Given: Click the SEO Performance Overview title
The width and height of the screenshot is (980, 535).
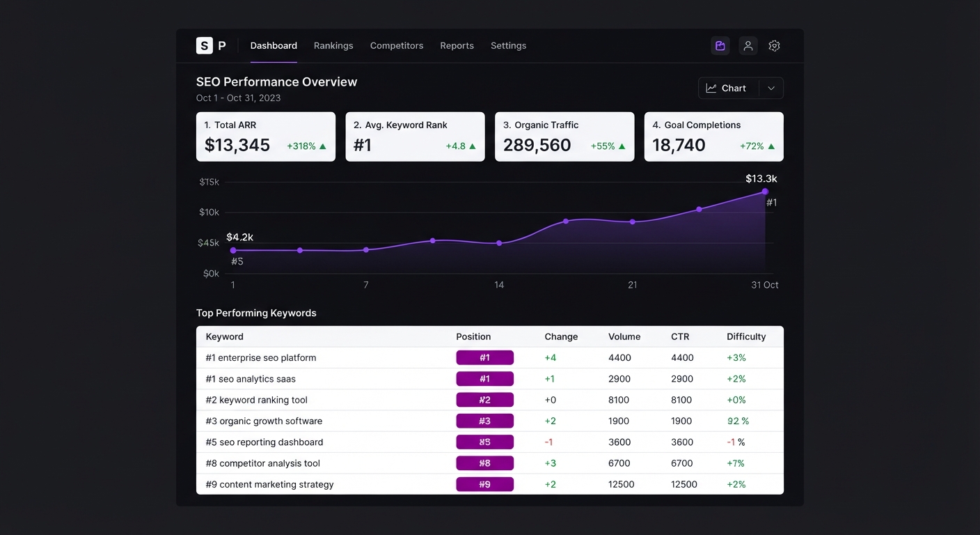Looking at the screenshot, I should 276,82.
